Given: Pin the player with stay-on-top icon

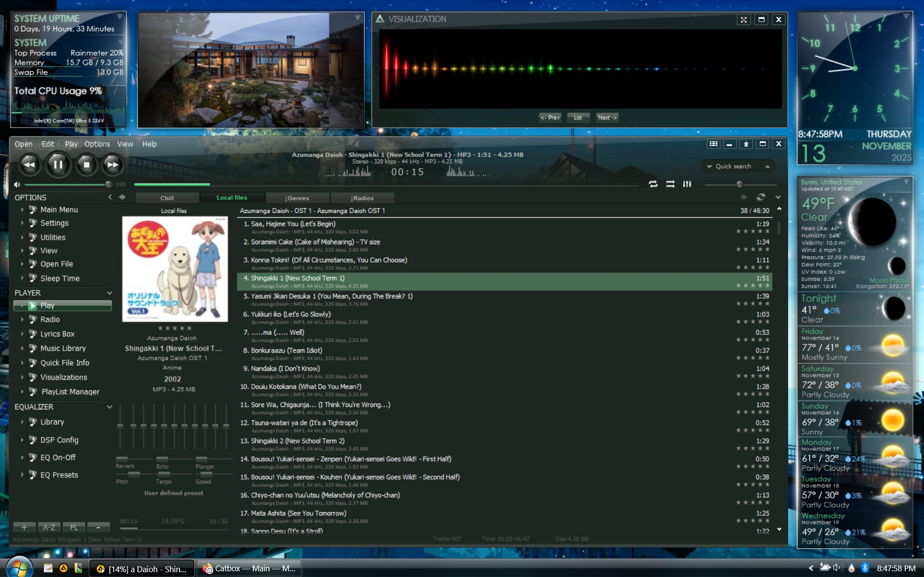Looking at the screenshot, I should click(x=746, y=144).
